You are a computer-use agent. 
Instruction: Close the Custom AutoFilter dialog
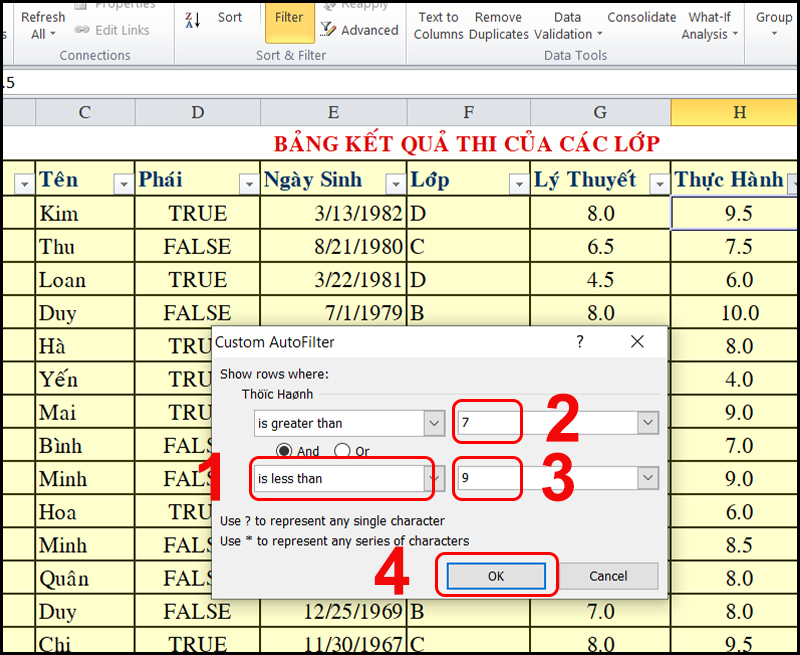(637, 342)
